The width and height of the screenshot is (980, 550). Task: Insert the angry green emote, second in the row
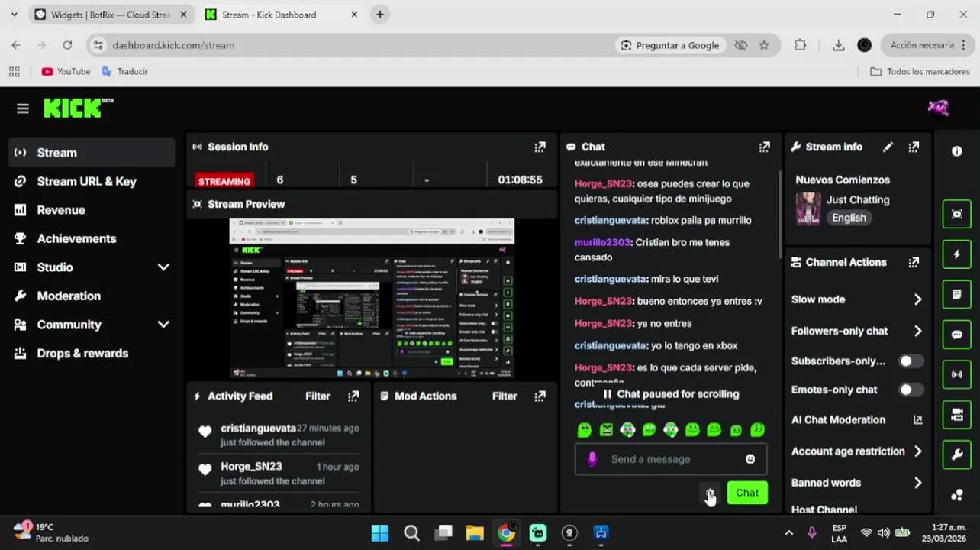tap(606, 430)
